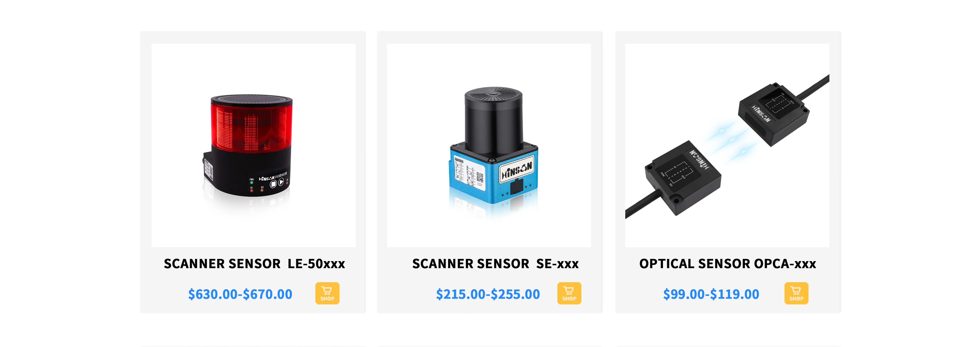Select the $630.00-$670.00 price
The height and width of the screenshot is (347, 980).
click(240, 294)
